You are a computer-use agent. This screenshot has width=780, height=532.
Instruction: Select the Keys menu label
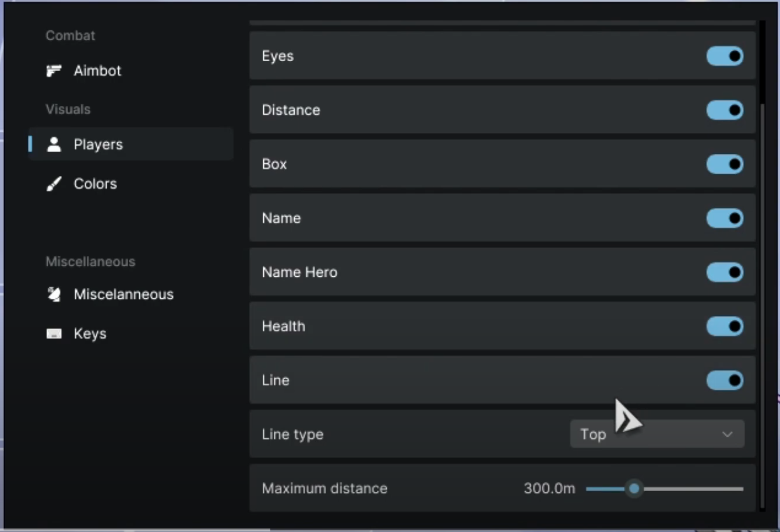click(90, 334)
